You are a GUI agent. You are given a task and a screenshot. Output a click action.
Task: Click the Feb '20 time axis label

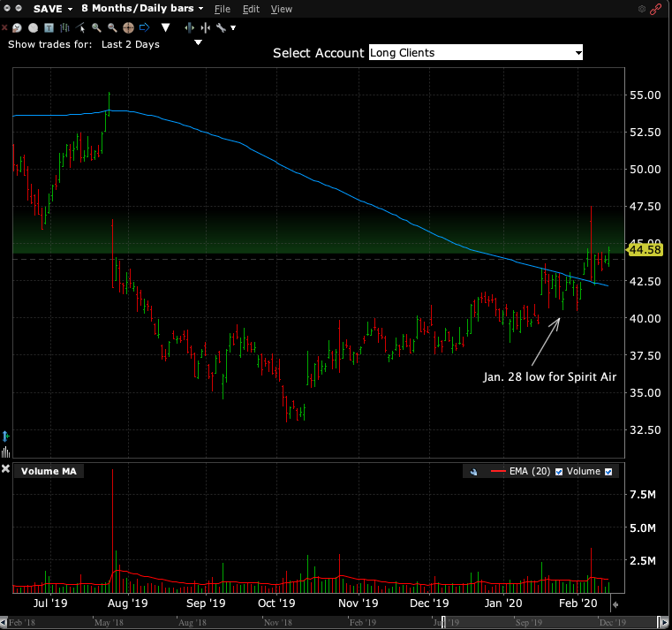click(x=578, y=603)
